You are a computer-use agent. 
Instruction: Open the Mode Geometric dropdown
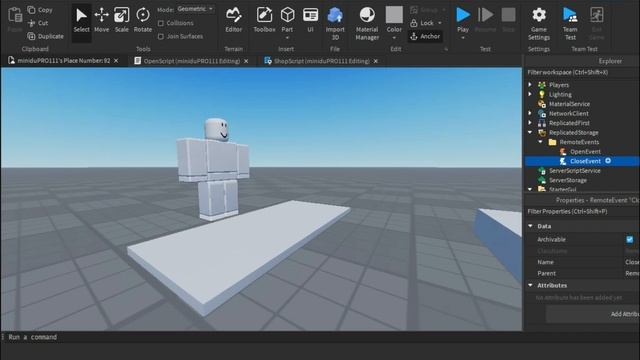[x=195, y=9]
